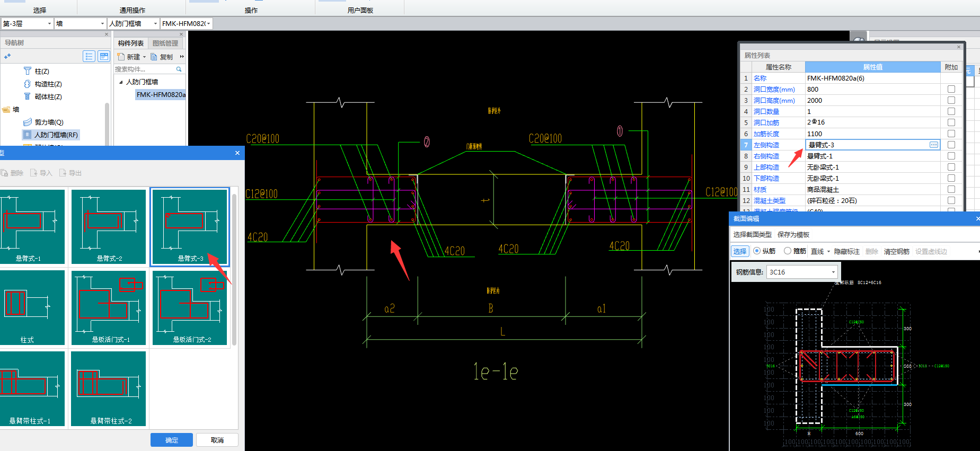
Task: Click the 确定 confirm button
Action: [x=172, y=440]
